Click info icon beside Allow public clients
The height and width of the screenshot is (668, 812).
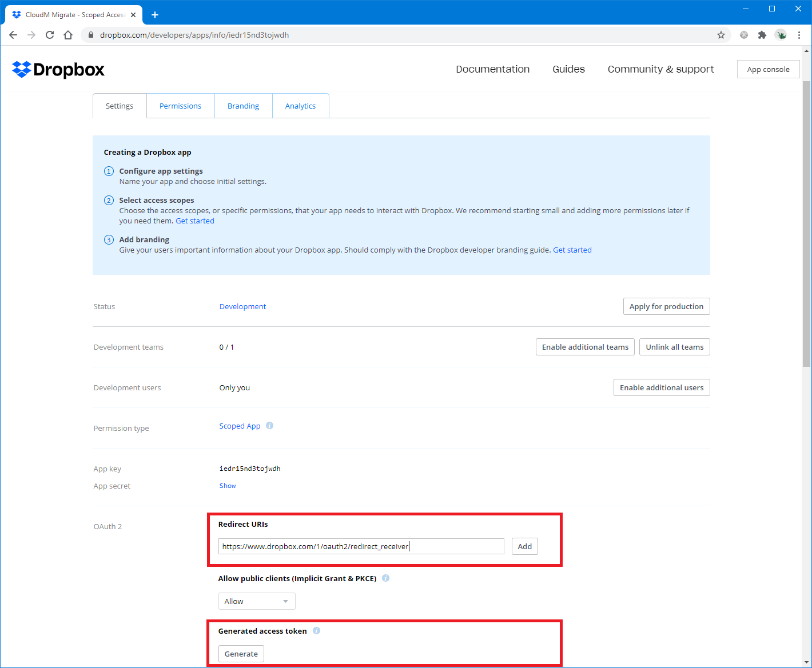[386, 578]
